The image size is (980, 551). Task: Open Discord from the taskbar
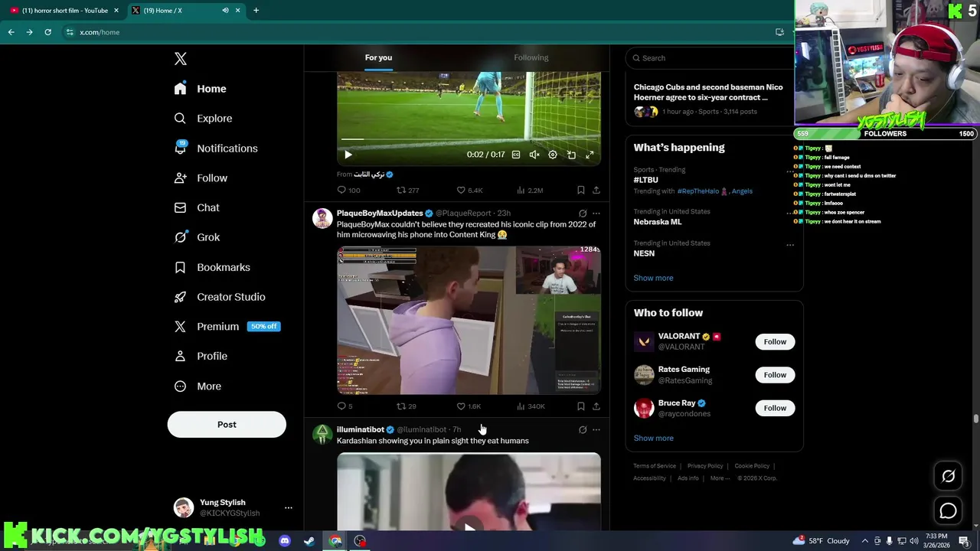pyautogui.click(x=285, y=541)
